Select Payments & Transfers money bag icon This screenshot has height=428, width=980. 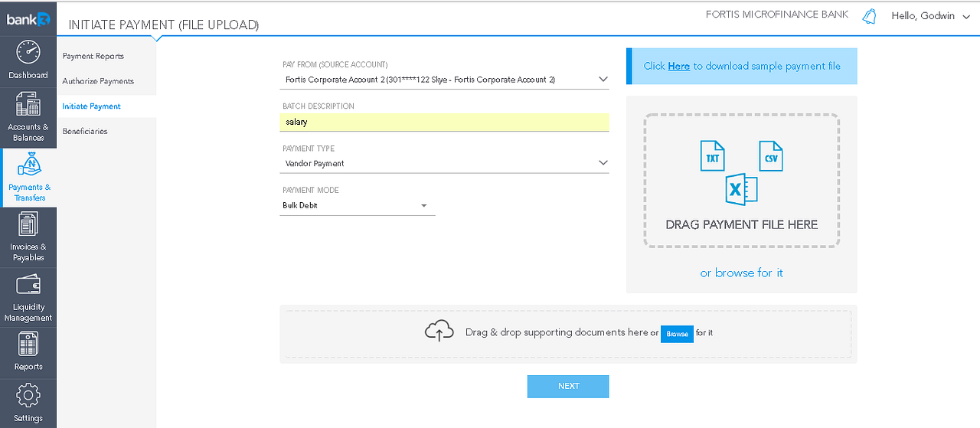tap(28, 164)
